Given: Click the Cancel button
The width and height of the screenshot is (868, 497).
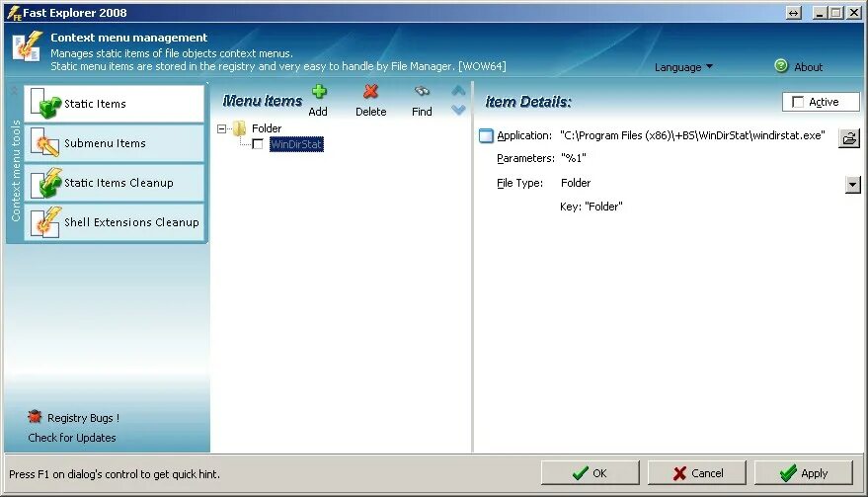Looking at the screenshot, I should click(x=697, y=473).
